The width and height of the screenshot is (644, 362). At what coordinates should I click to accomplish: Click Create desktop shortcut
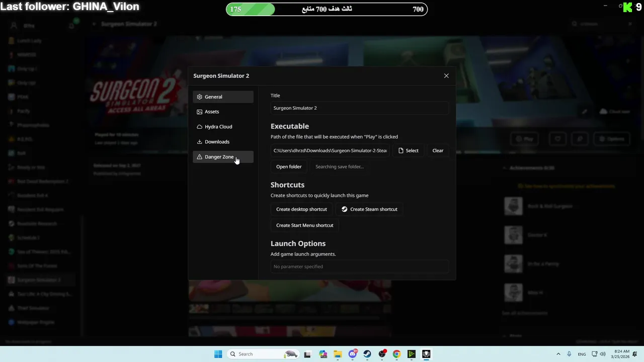tap(301, 209)
